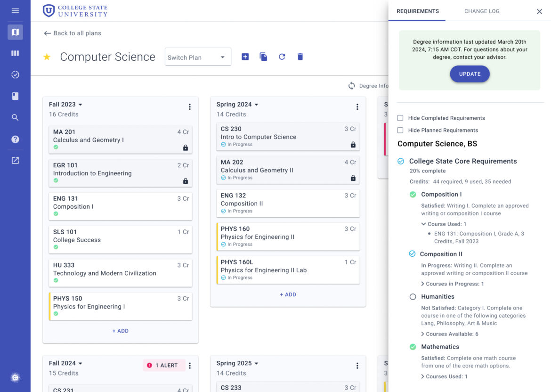Click the lock icon on CS 230
The width and height of the screenshot is (551, 392).
(353, 145)
